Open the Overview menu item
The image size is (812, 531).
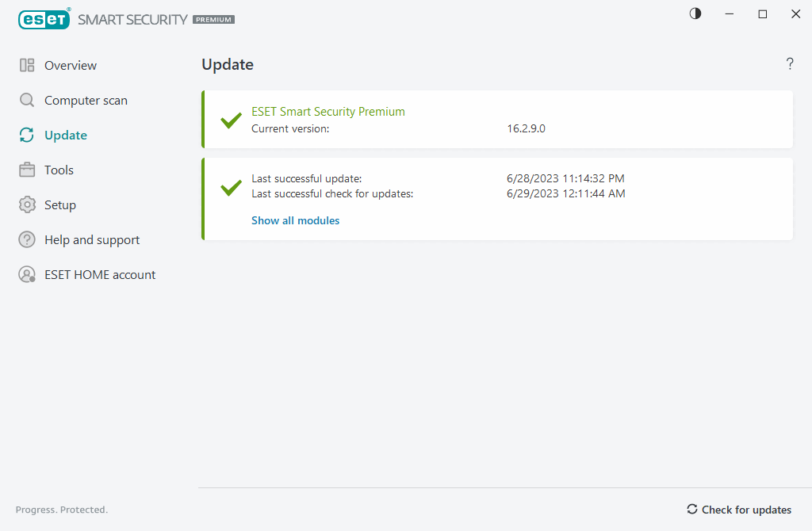[x=71, y=66]
